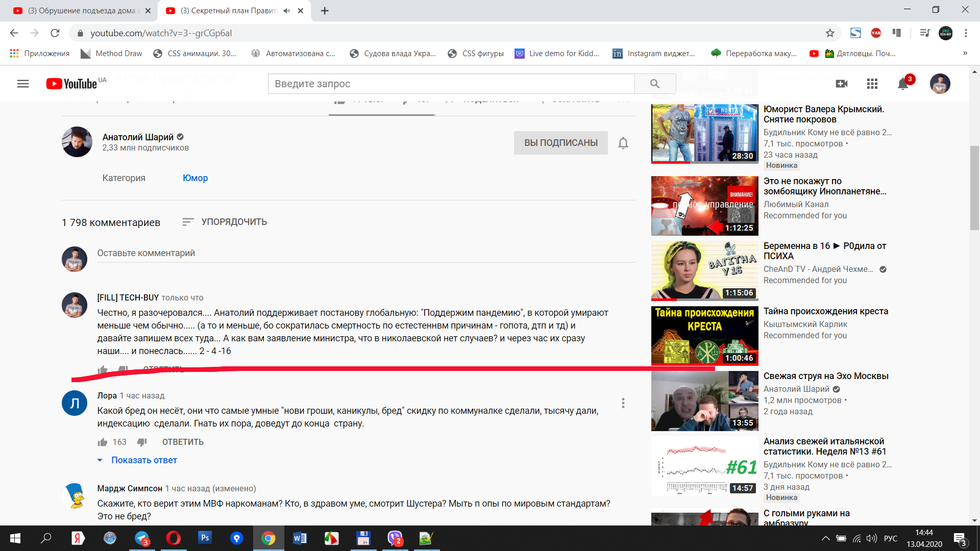The width and height of the screenshot is (980, 551).
Task: Click ОТВЕТИТЬ under Лора's comment
Action: [183, 442]
